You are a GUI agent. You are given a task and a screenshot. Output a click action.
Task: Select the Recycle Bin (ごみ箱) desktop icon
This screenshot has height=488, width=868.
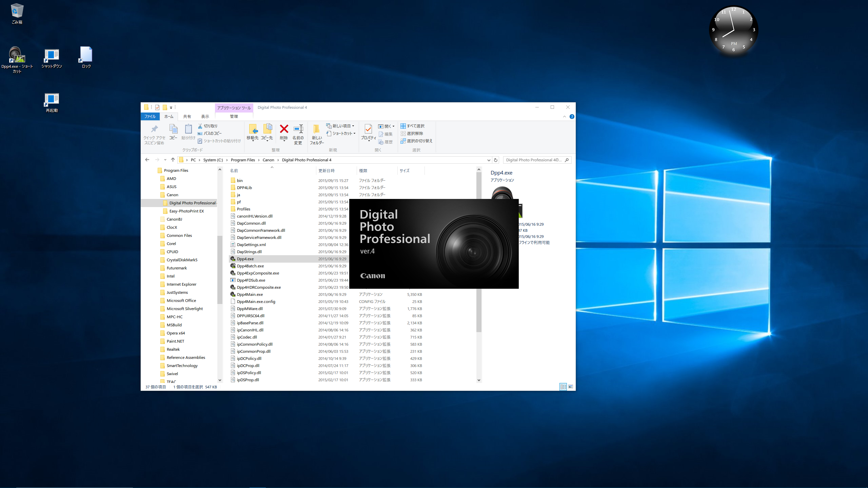click(17, 14)
